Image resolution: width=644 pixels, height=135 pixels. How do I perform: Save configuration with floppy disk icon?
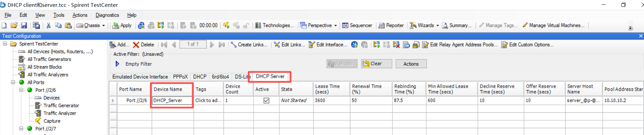click(24, 25)
